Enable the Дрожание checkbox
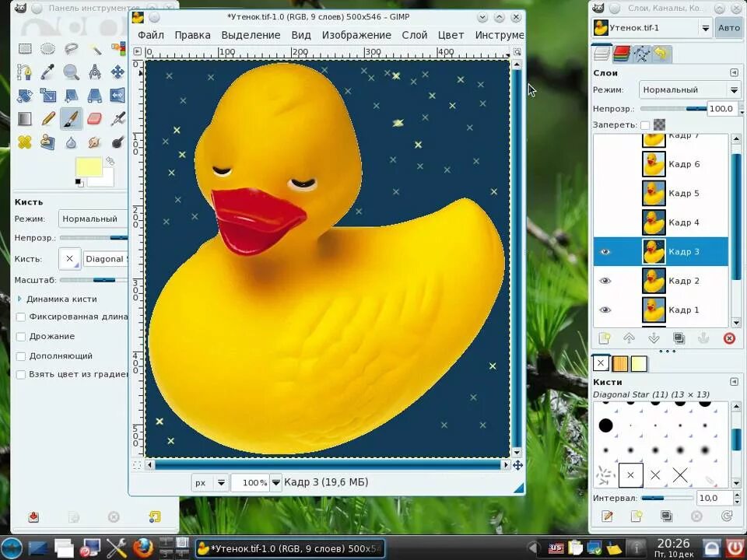This screenshot has width=747, height=560. point(21,337)
